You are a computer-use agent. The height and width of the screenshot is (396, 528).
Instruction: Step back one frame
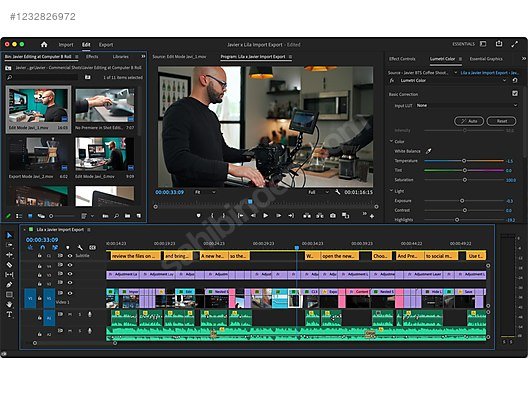point(253,216)
